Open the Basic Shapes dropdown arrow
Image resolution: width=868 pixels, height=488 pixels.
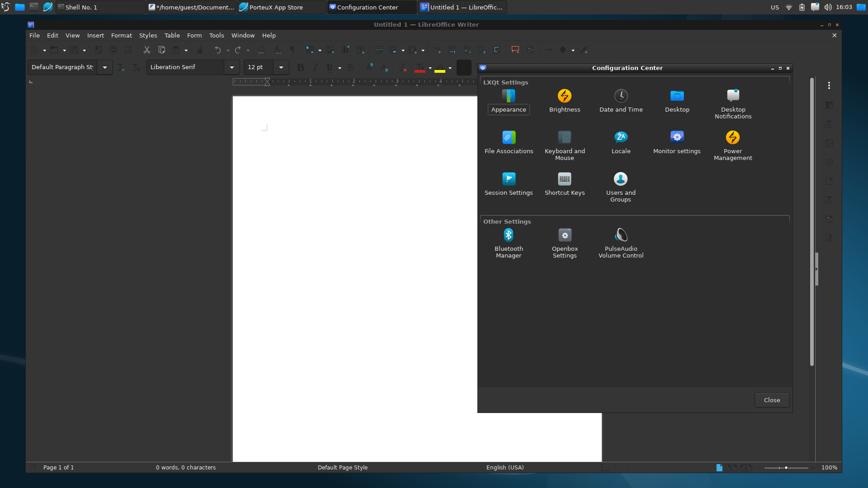[573, 51]
